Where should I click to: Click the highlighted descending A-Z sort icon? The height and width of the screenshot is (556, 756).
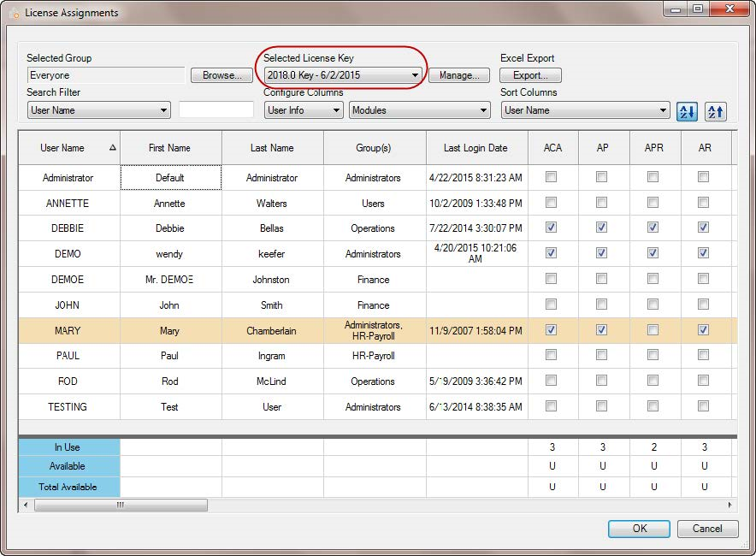click(687, 111)
